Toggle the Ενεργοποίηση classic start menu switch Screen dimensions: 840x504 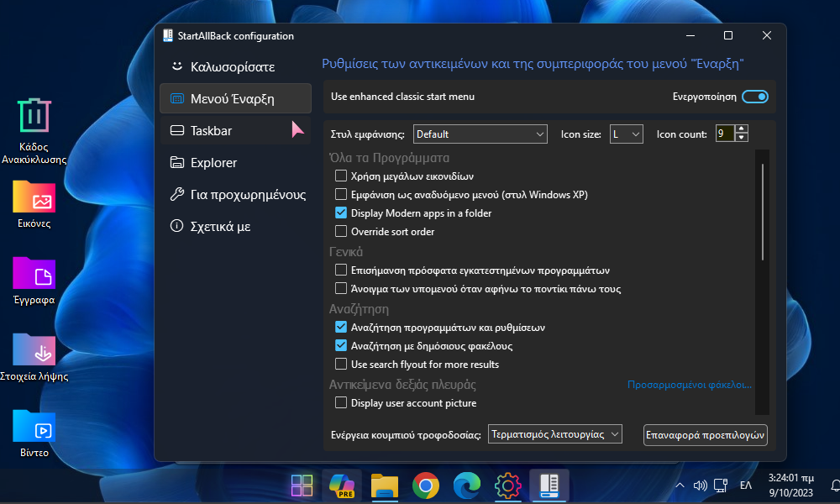755,97
